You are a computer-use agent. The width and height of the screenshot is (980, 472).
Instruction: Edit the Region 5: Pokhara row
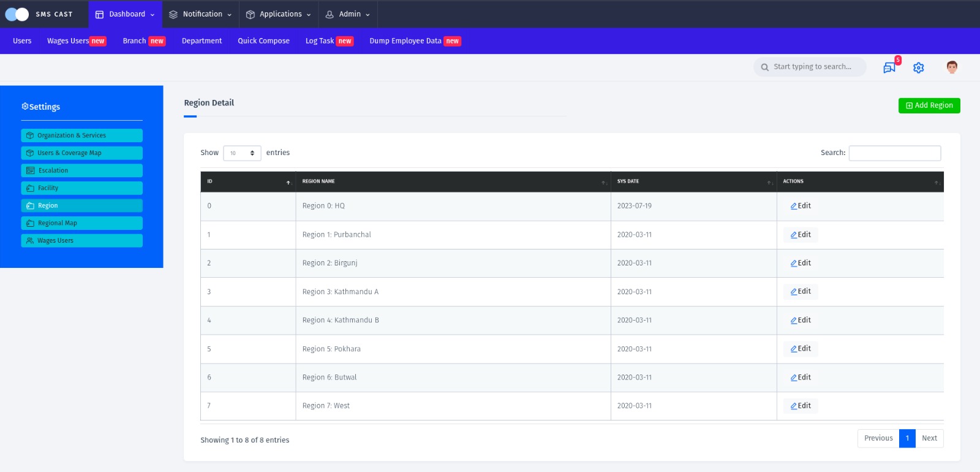click(800, 349)
